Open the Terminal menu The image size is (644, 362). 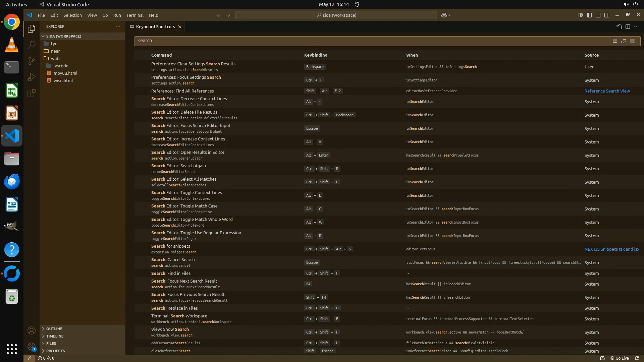click(135, 15)
